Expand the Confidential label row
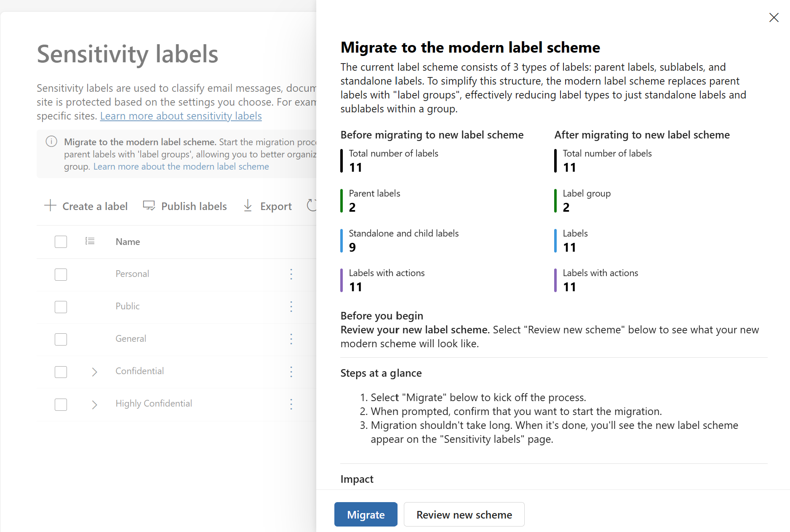Viewport: 790px width, 532px height. (94, 372)
